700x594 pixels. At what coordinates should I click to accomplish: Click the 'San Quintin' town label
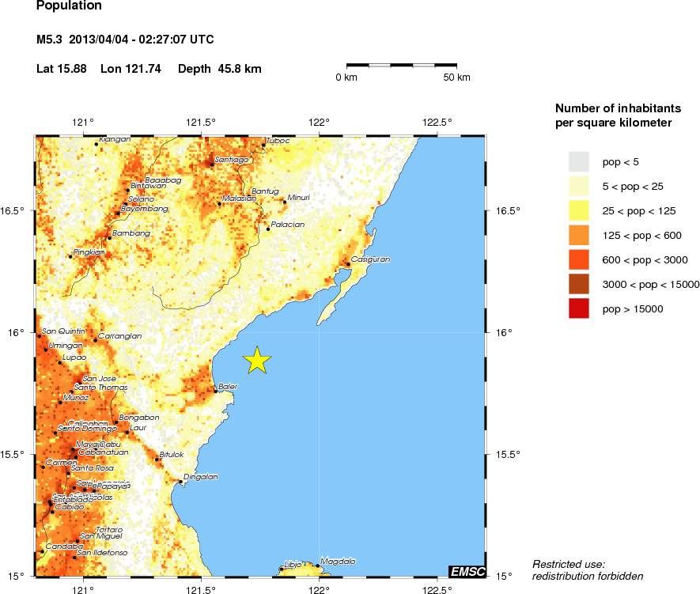click(63, 331)
